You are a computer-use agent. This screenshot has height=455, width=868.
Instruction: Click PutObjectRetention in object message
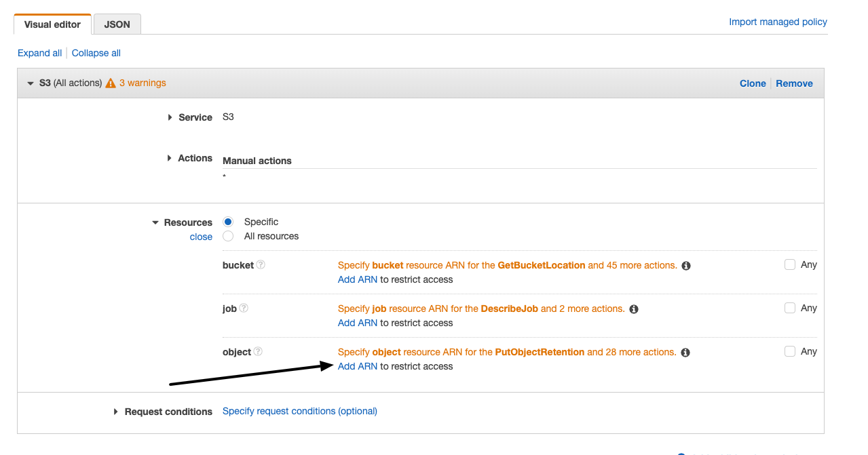tap(540, 352)
